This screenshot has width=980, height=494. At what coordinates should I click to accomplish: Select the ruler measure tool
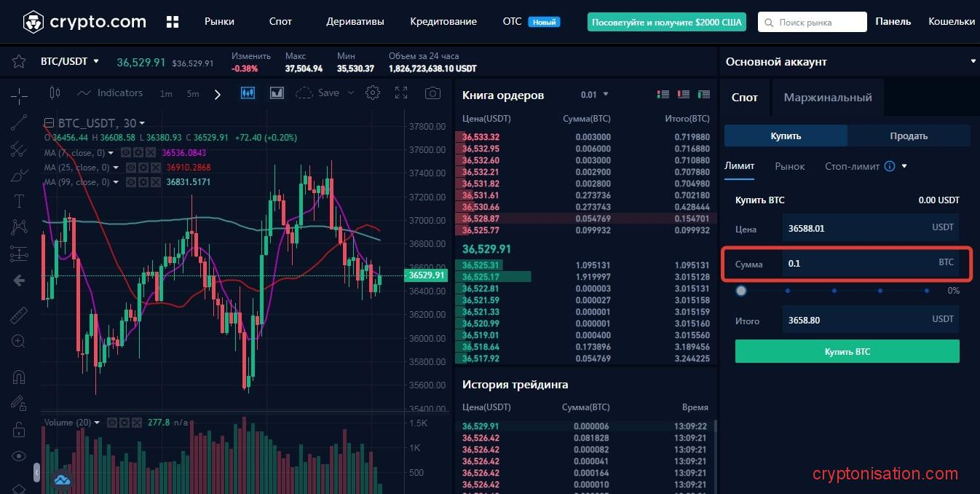click(19, 315)
